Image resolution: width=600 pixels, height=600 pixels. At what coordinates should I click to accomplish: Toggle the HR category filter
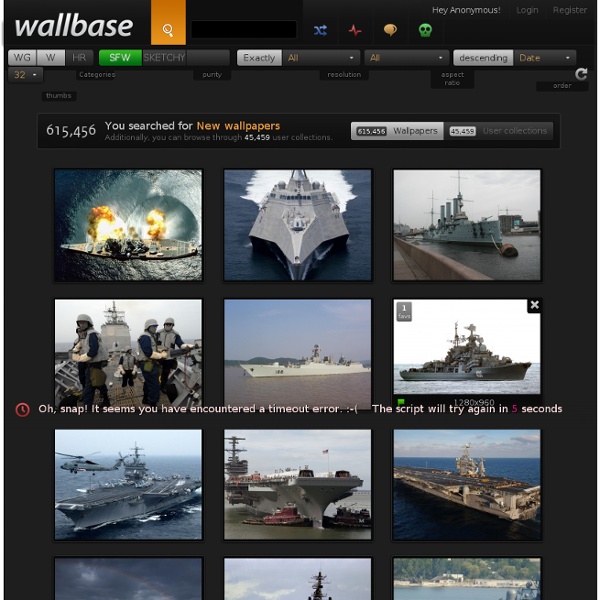coord(79,58)
